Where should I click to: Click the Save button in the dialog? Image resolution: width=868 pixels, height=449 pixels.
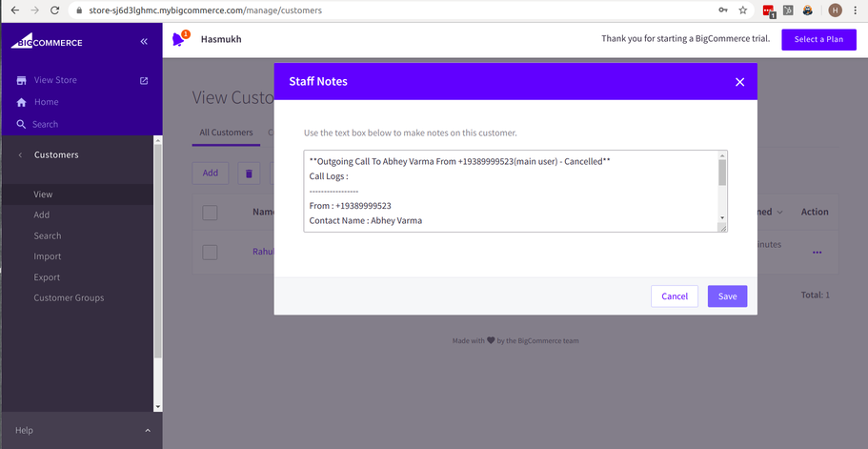pos(727,296)
